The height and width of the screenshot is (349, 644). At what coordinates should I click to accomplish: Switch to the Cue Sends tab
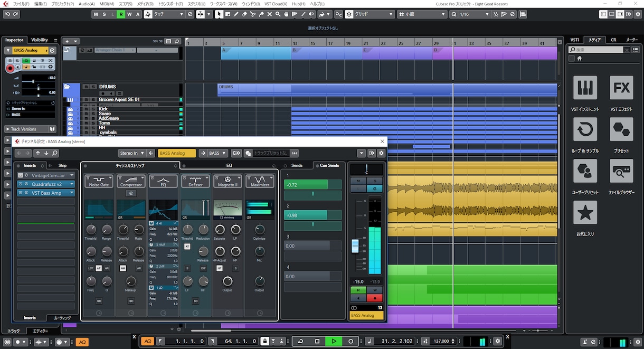[x=329, y=165]
